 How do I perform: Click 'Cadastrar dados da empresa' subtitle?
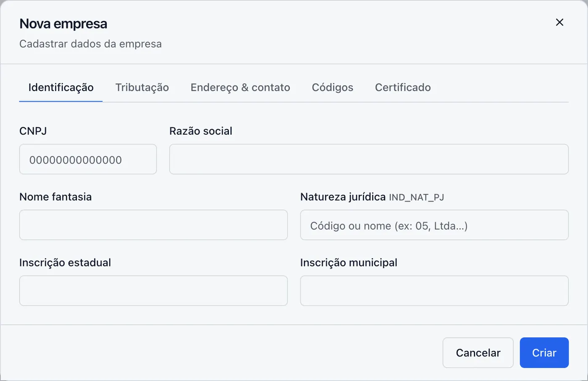(90, 44)
